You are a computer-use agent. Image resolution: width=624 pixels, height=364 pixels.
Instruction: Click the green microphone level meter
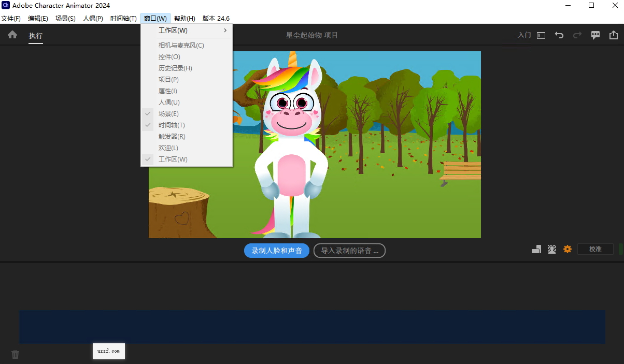tap(620, 249)
